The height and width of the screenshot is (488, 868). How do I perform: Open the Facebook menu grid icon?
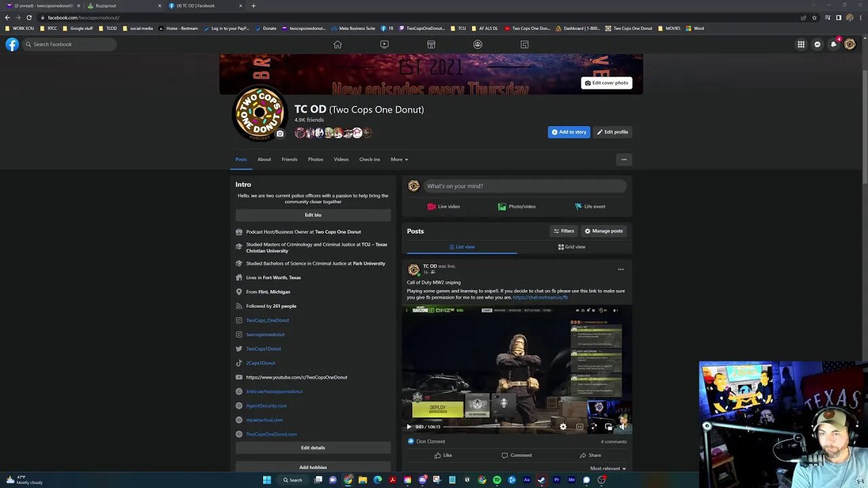(x=801, y=44)
